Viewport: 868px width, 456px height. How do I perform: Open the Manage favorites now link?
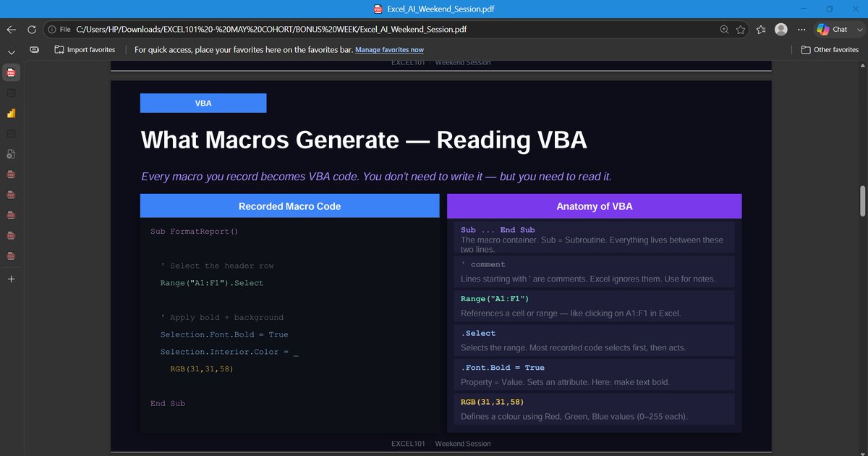389,50
